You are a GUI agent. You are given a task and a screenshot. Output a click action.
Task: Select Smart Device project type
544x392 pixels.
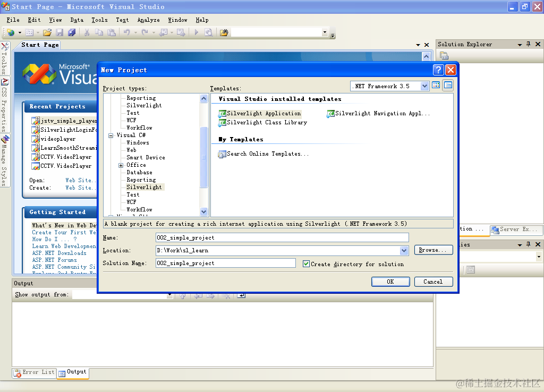click(146, 158)
